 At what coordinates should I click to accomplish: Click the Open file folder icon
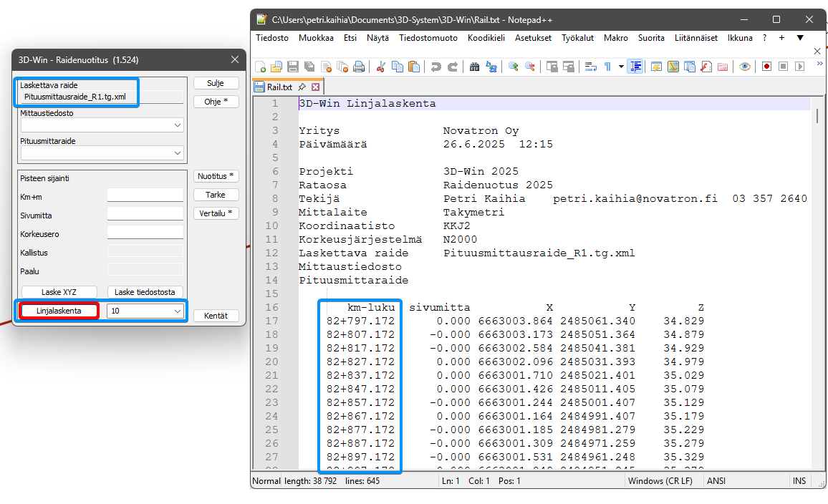(x=276, y=67)
